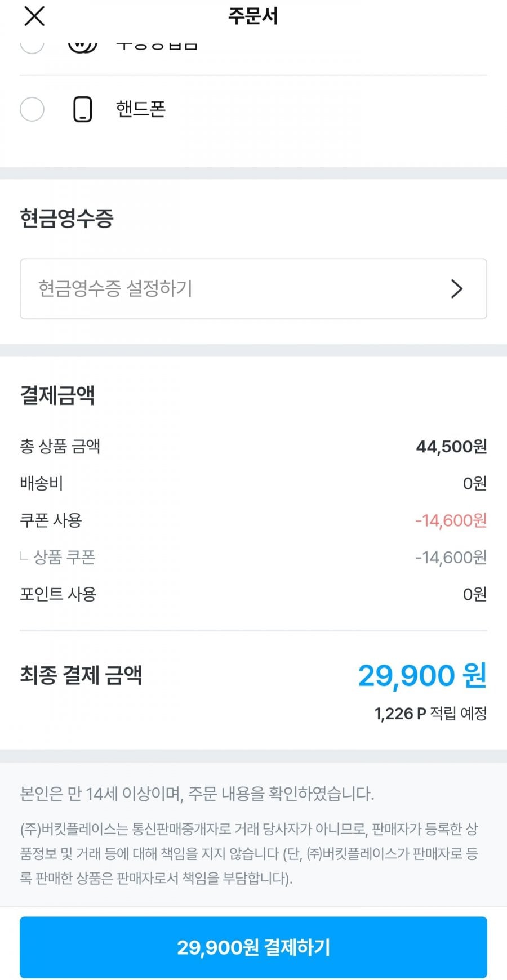Tap the blue 29,900 원 final amount
Viewport: 507px width, 980px height.
click(422, 675)
